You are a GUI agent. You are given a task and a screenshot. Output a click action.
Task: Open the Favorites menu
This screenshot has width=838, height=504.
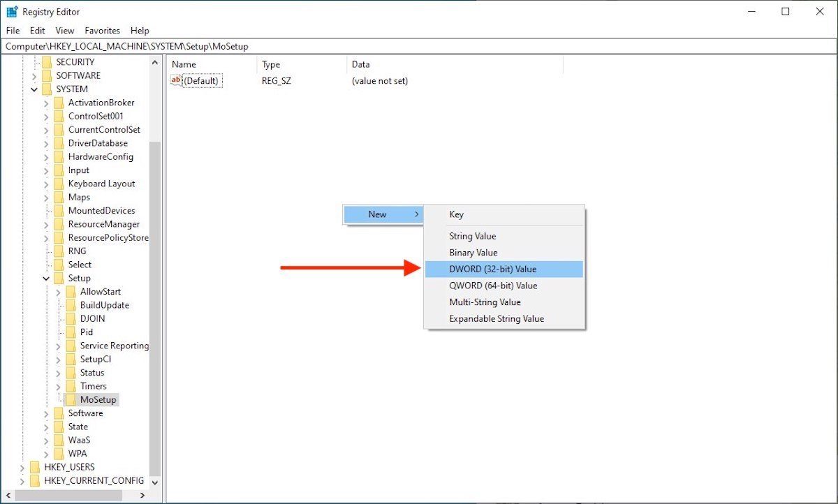pyautogui.click(x=103, y=31)
